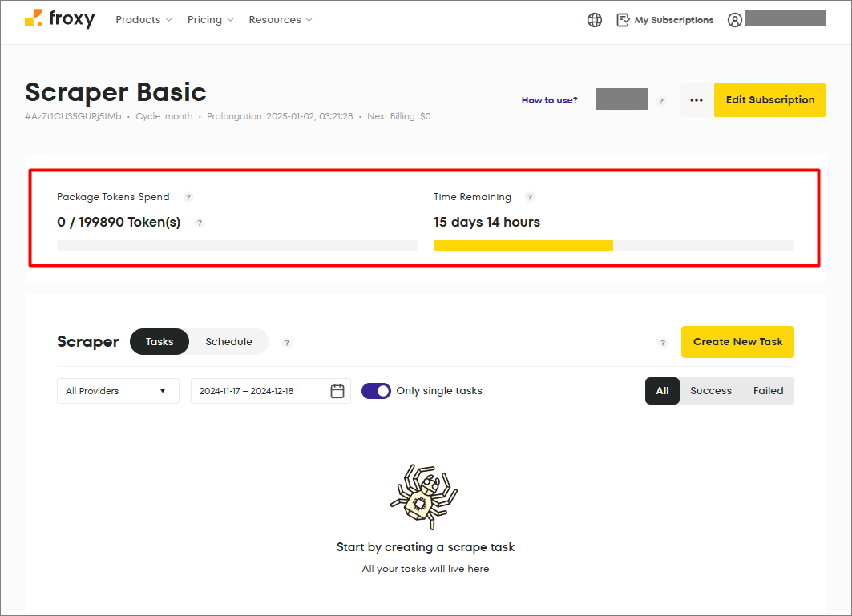This screenshot has height=616, width=852.
Task: Click the Prolongation date text
Action: 280,116
